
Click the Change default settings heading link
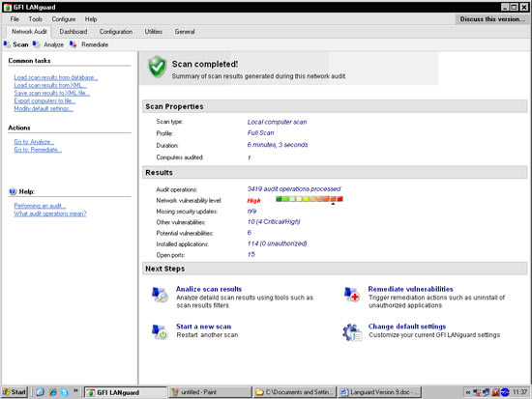tap(407, 327)
